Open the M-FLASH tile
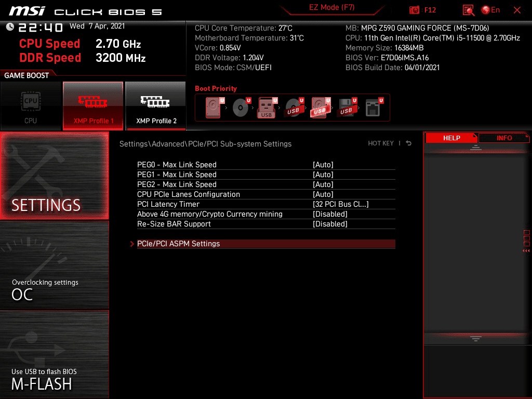 tap(54, 354)
